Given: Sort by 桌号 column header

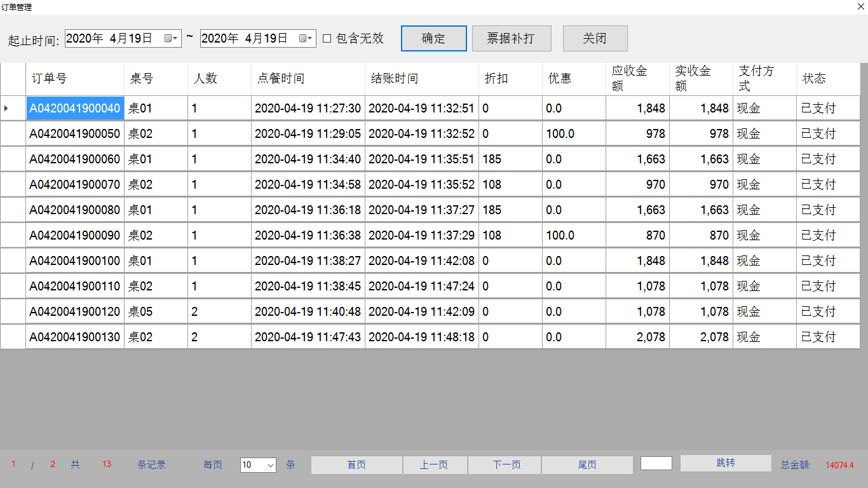Looking at the screenshot, I should 156,79.
